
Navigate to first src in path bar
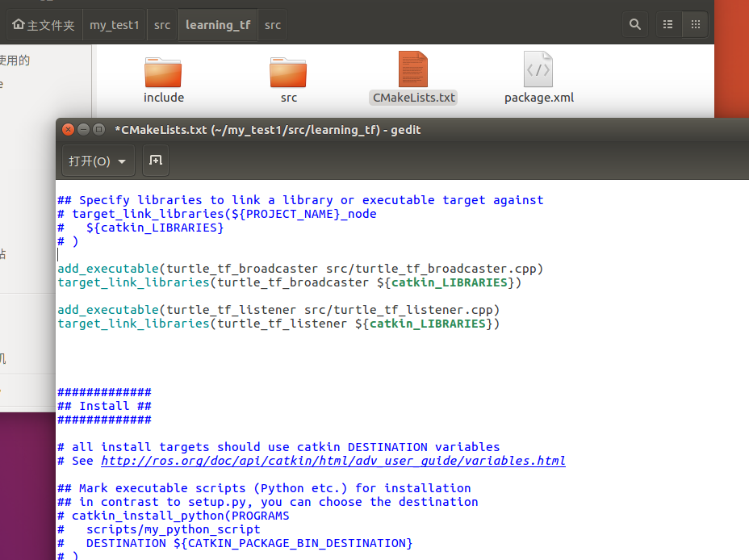162,25
